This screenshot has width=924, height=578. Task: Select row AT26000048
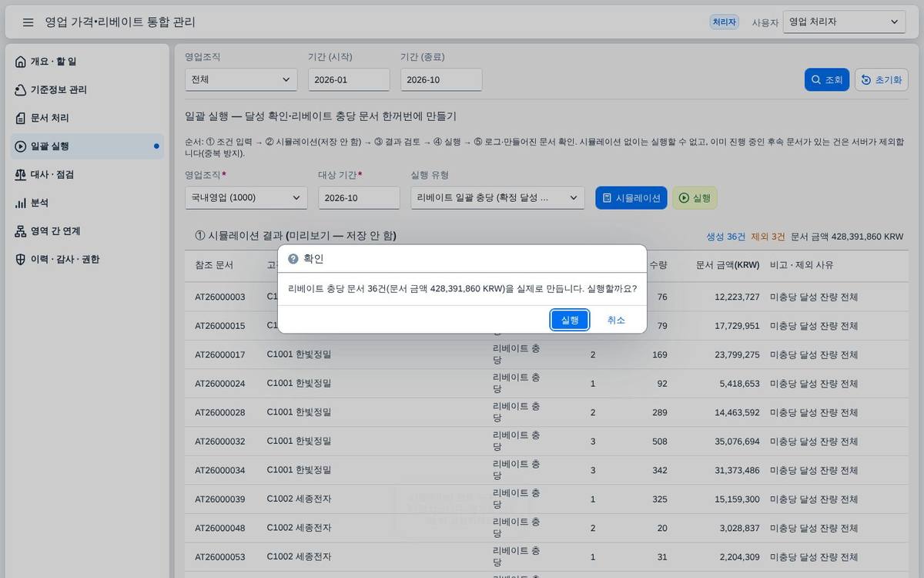[547, 529]
